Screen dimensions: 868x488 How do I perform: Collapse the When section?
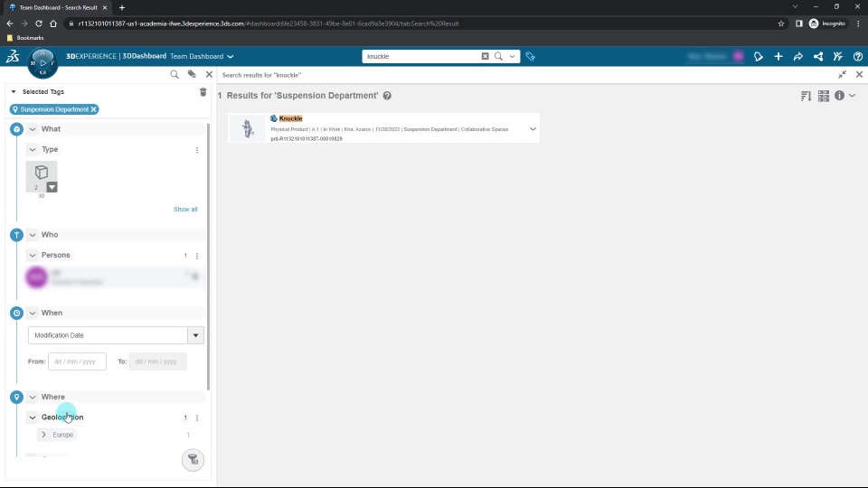coord(33,313)
